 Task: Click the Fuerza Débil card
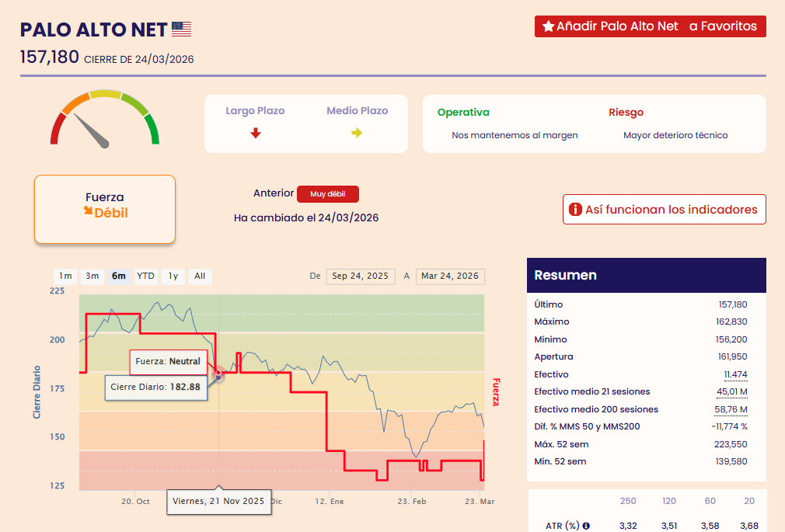point(105,209)
